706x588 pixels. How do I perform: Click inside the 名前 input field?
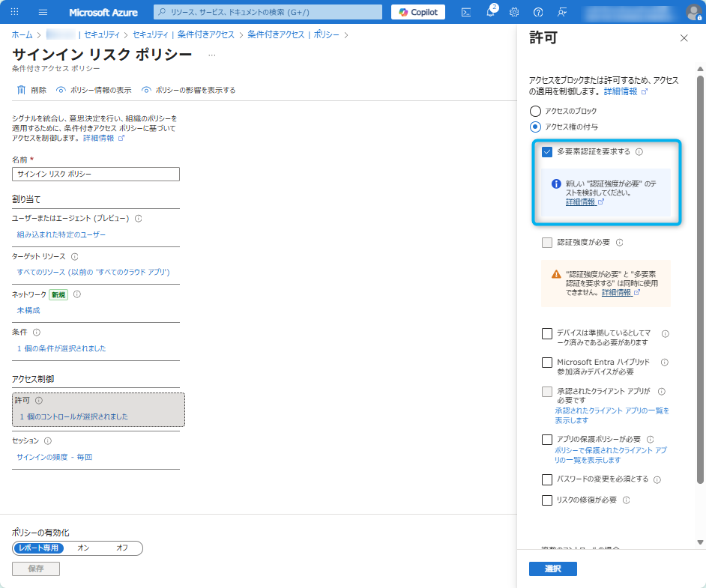95,174
